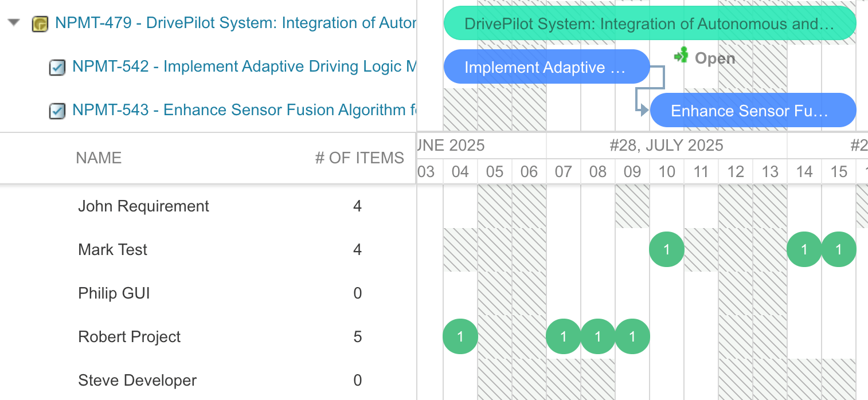Image resolution: width=868 pixels, height=400 pixels.
Task: Click the NPMT-542 task icon
Action: [57, 68]
